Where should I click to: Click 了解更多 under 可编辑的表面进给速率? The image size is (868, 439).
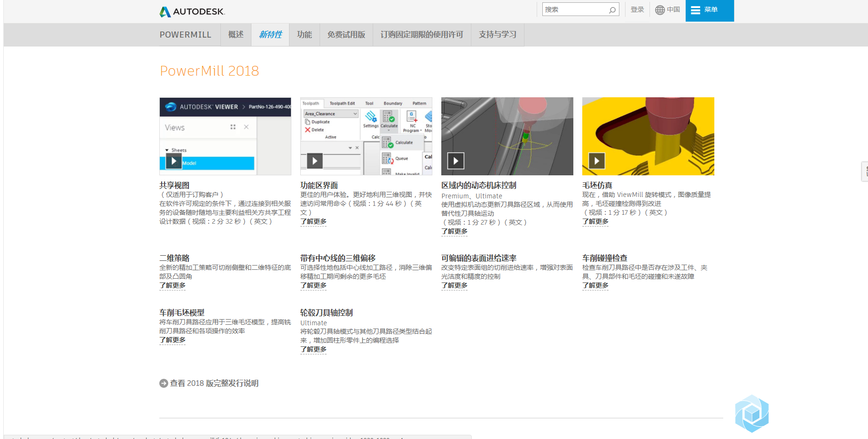[454, 285]
